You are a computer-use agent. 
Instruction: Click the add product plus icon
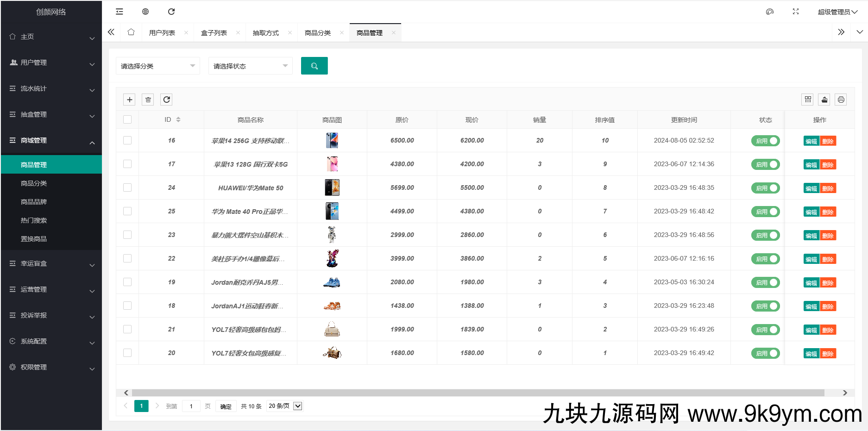point(129,99)
